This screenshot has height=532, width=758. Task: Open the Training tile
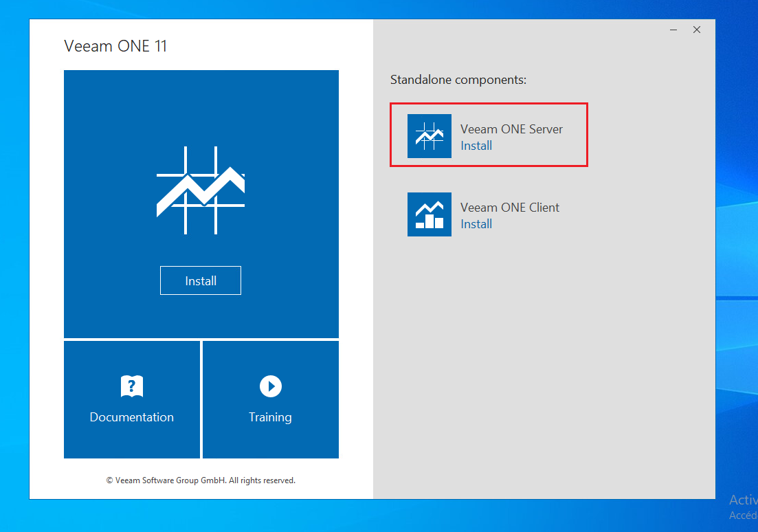pos(271,399)
